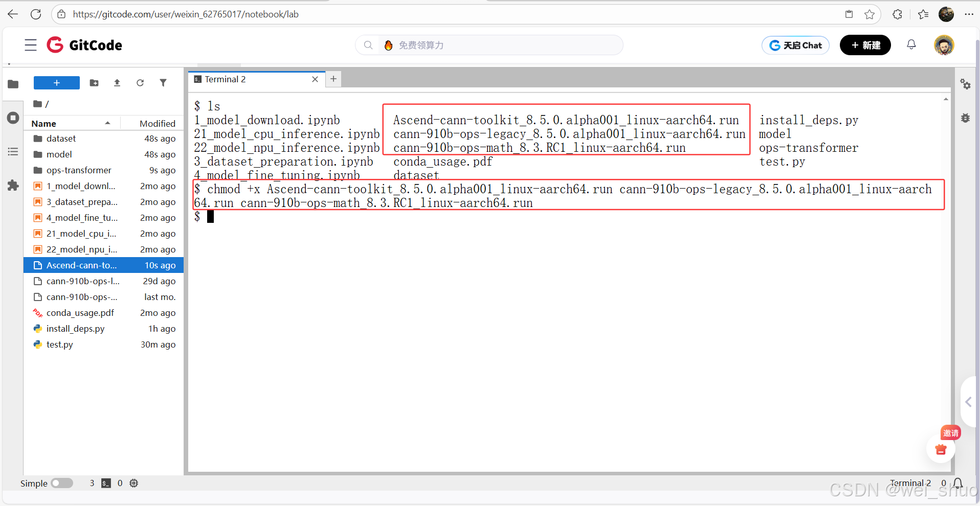Viewport: 980px width, 506px height.
Task: Add a new launcher tab with plus
Action: point(333,79)
